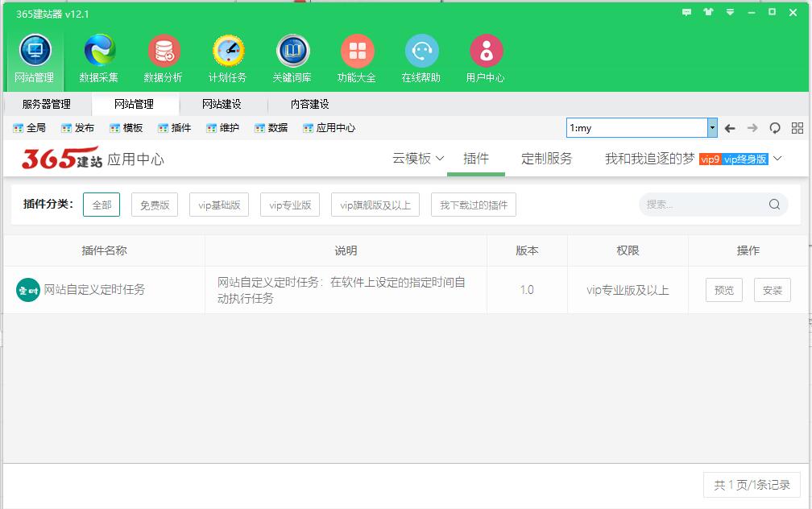Go forward with the right arrow
Screen dimensions: 812x509
tap(752, 128)
